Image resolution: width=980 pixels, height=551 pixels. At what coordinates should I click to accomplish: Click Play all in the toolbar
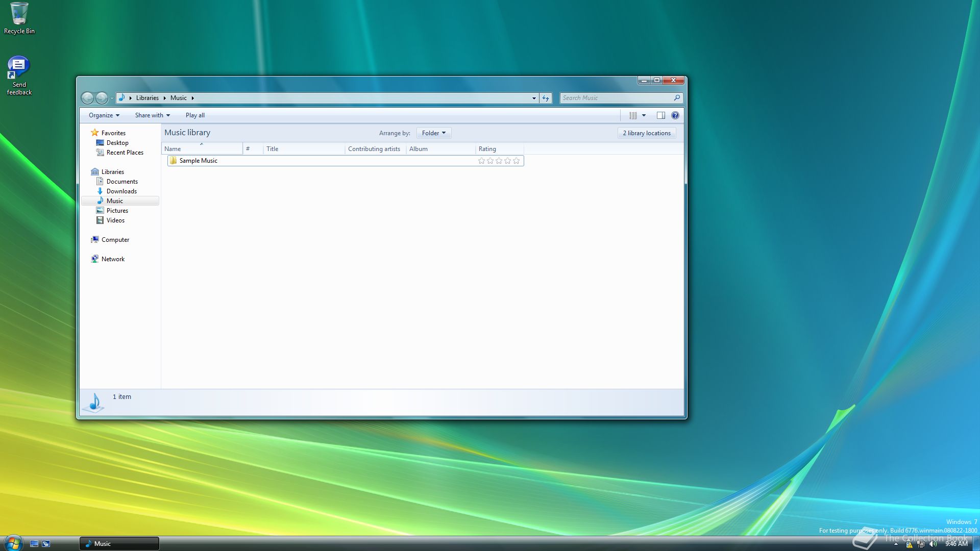(195, 115)
